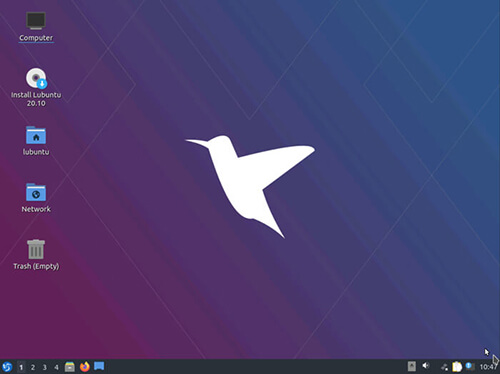Launch Firefox from the panel

tap(85, 367)
